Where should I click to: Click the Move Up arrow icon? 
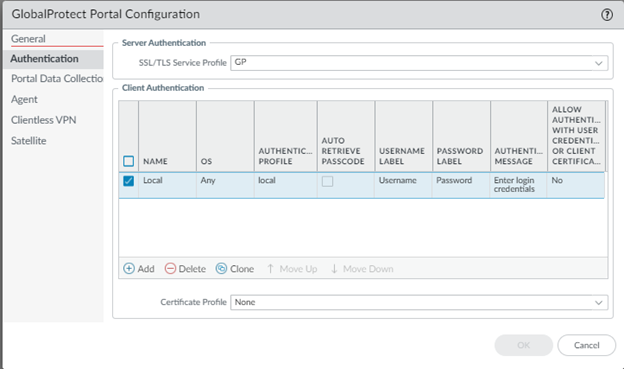point(271,269)
